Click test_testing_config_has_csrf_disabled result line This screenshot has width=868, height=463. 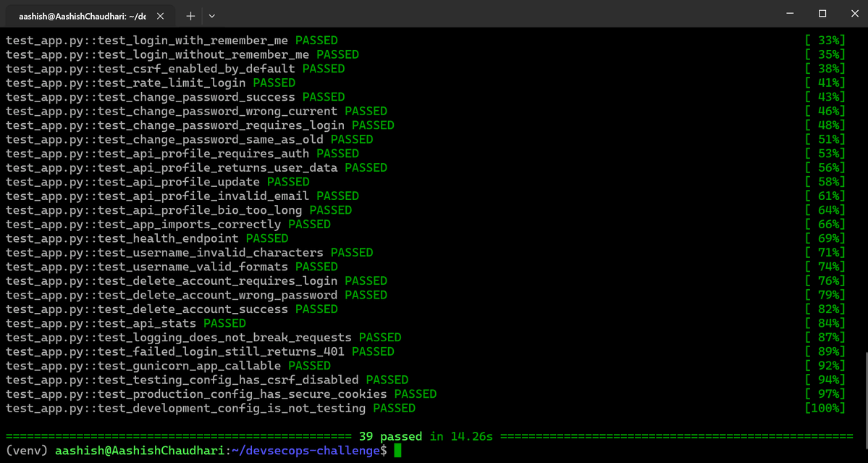coord(207,380)
